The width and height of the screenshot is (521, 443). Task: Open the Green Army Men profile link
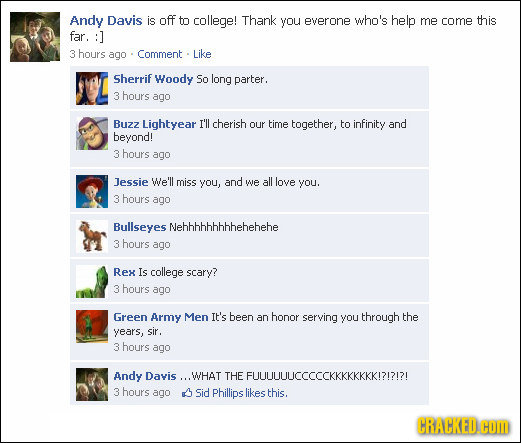[161, 317]
